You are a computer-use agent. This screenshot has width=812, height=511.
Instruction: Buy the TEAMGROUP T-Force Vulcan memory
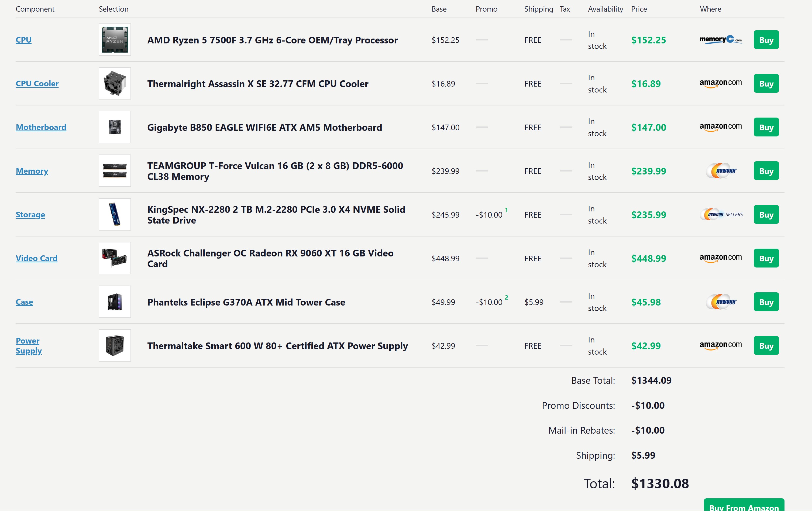766,171
